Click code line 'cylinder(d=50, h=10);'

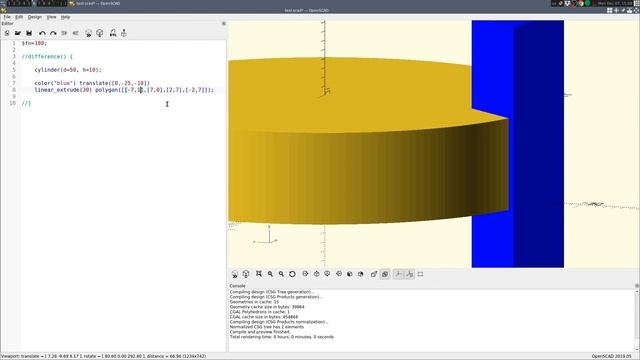point(68,70)
